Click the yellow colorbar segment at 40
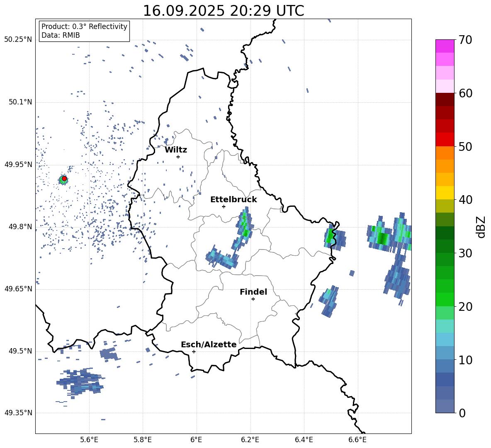 [x=445, y=193]
